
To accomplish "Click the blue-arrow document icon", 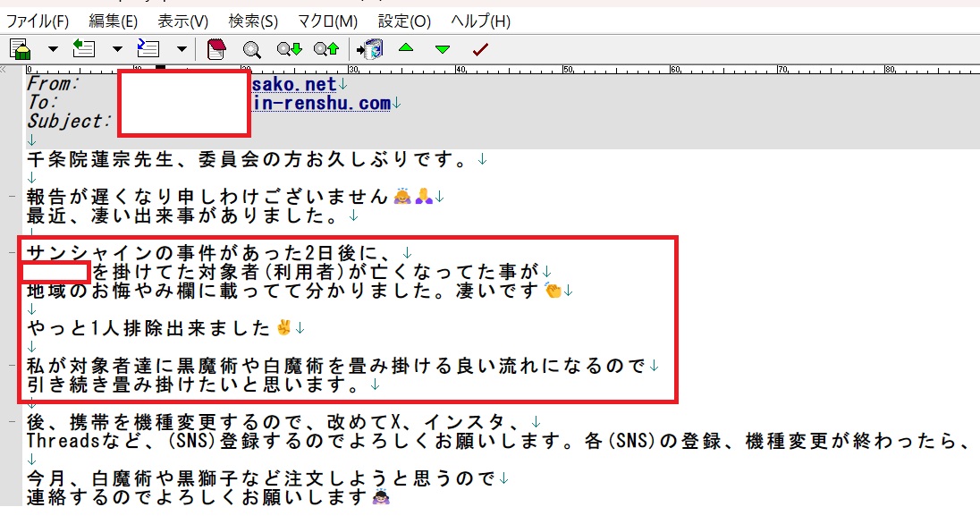I will (x=148, y=49).
